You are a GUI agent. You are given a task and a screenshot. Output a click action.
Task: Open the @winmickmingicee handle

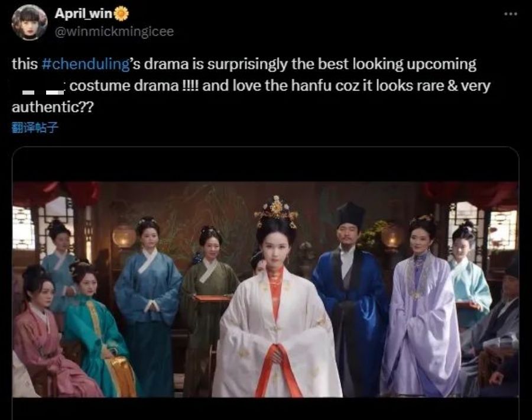point(114,31)
